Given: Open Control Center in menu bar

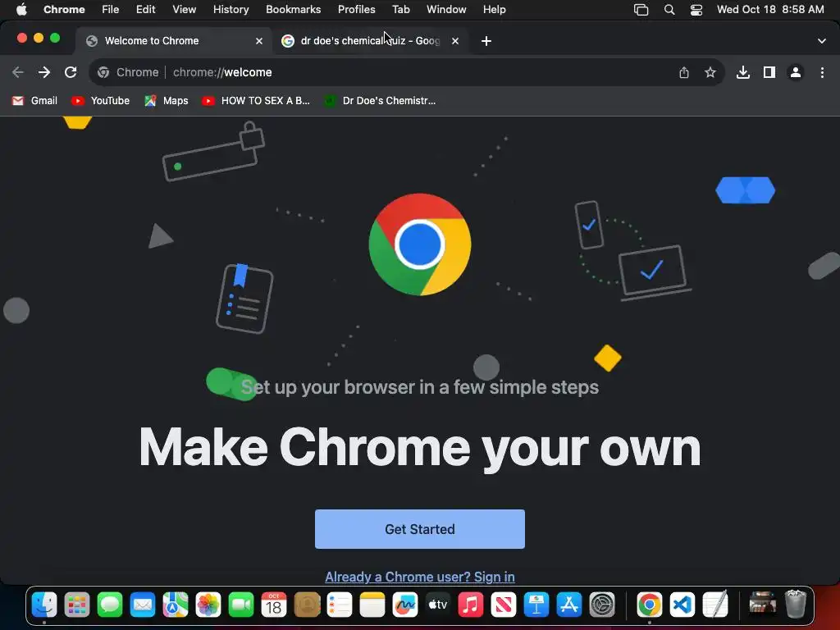Looking at the screenshot, I should [x=696, y=10].
